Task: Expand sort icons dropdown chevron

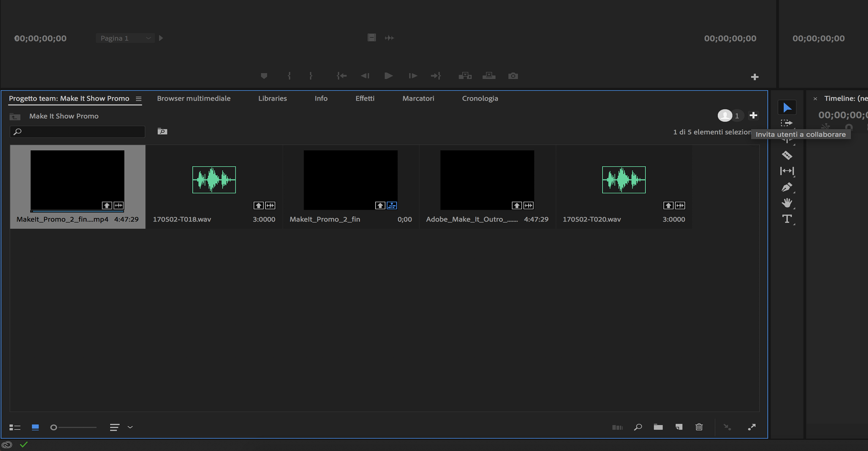Action: click(130, 427)
